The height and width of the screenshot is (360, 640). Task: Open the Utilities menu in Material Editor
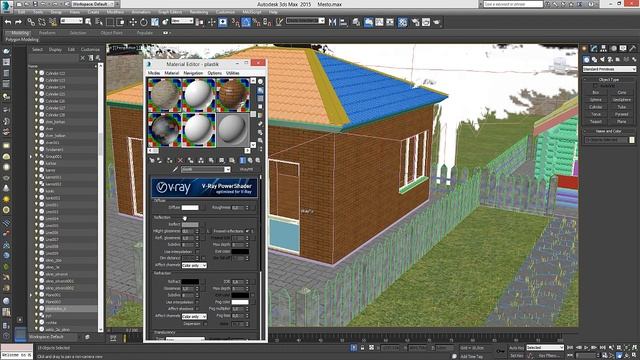pyautogui.click(x=233, y=73)
